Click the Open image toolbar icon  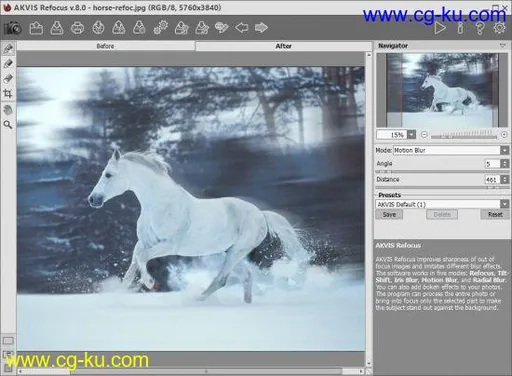[36, 28]
